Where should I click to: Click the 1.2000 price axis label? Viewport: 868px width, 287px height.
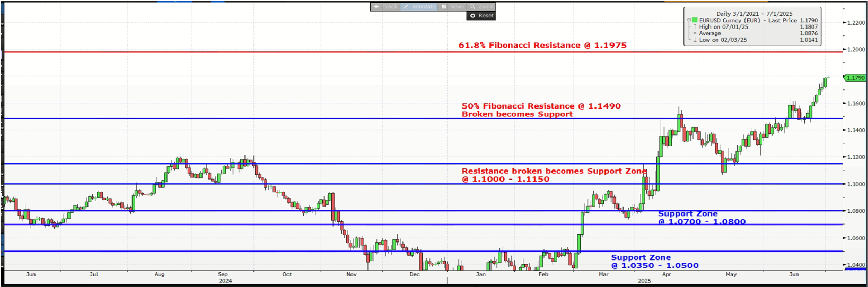tap(856, 50)
